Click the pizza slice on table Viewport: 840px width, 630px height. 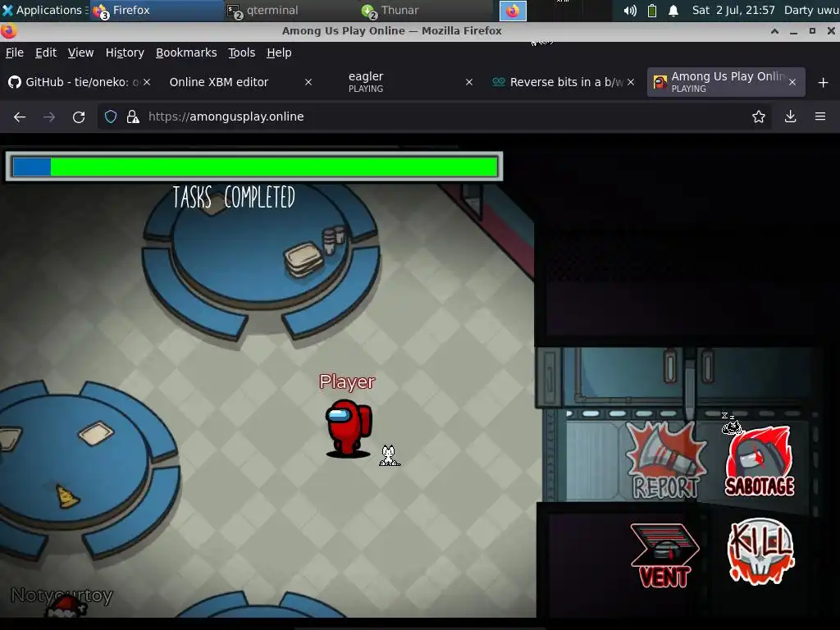click(x=67, y=496)
